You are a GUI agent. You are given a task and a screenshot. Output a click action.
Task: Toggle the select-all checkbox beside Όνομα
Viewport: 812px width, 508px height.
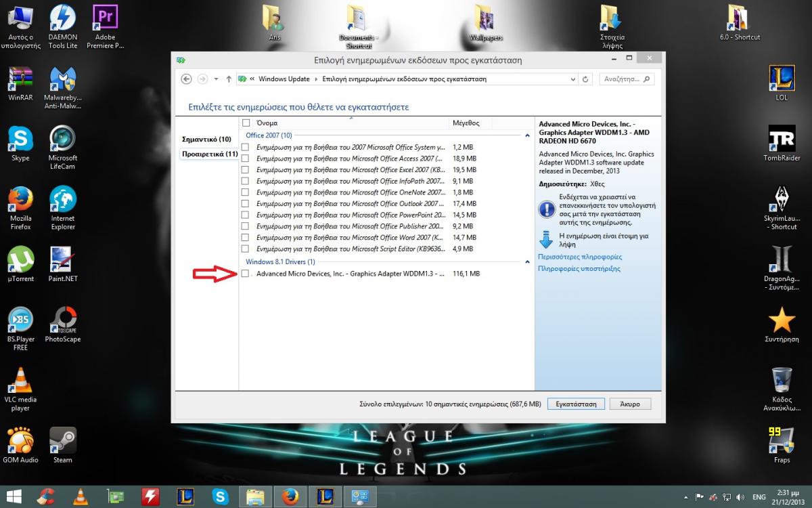[246, 123]
